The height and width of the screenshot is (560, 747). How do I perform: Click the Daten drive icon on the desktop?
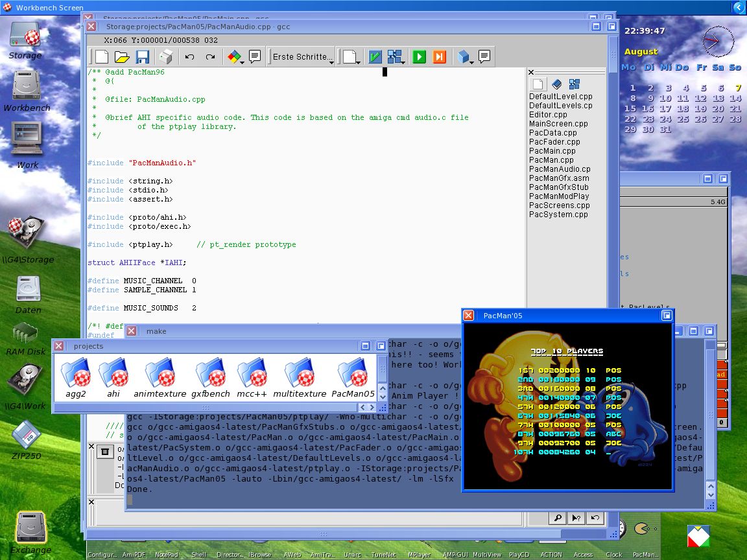click(28, 295)
